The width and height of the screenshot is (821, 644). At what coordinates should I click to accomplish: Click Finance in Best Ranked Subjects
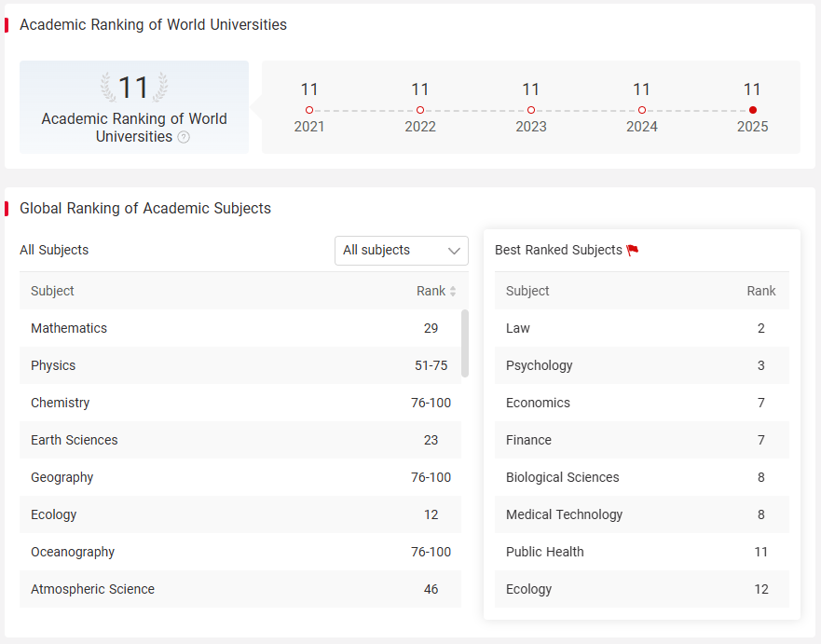[642, 440]
